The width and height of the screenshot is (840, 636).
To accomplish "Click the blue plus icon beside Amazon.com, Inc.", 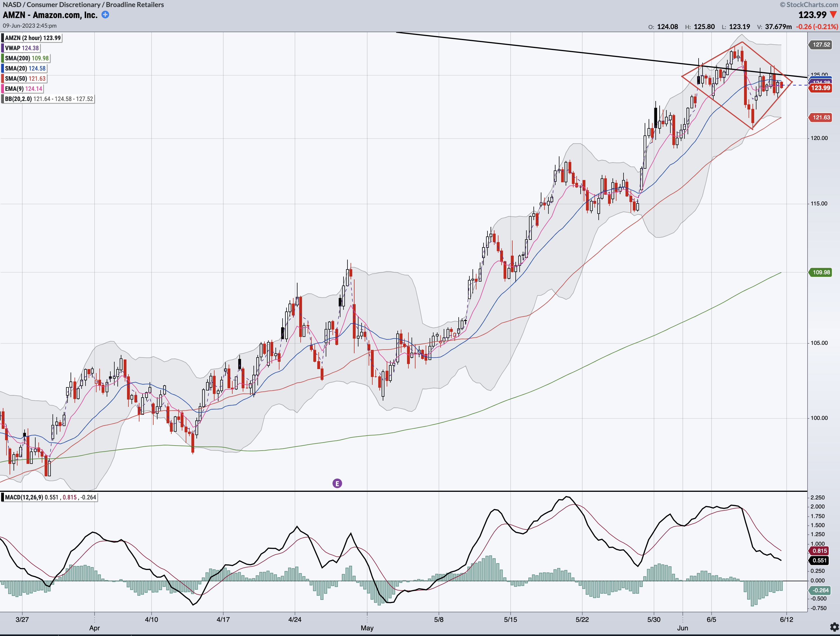I will click(105, 15).
